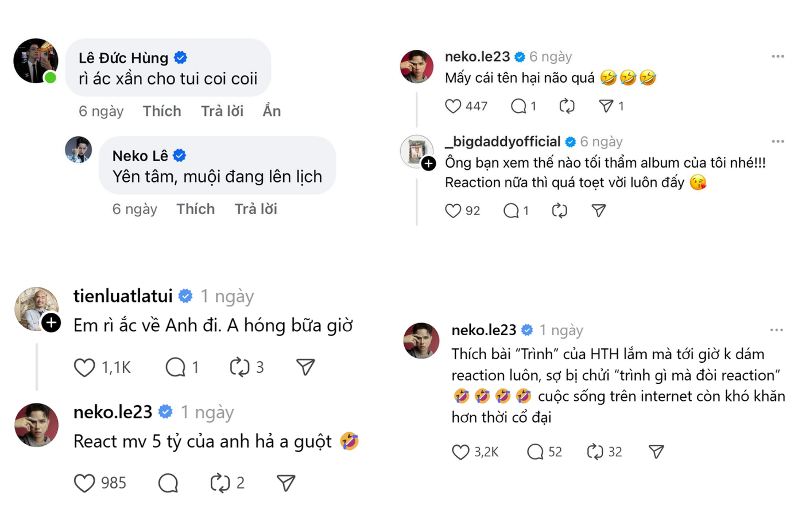The height and width of the screenshot is (532, 798).
Task: Like tienluatlatui's comment with 1,1K likes
Action: [84, 367]
